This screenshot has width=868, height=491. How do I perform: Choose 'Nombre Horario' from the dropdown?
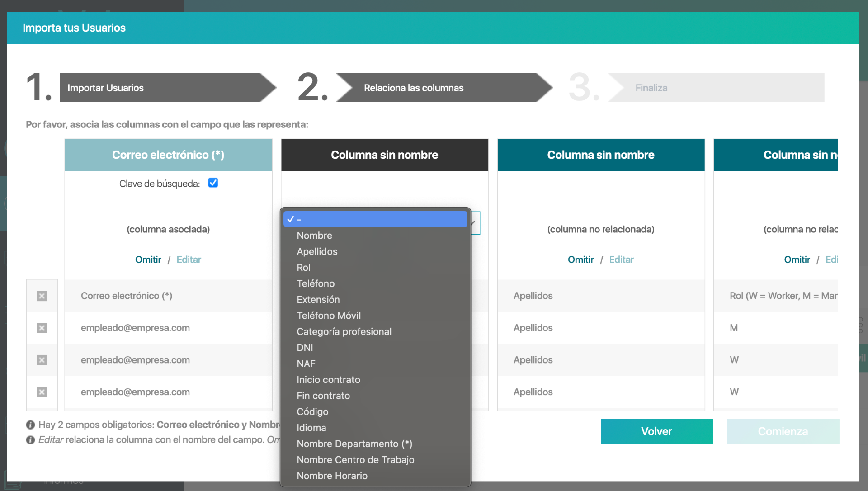375,476
